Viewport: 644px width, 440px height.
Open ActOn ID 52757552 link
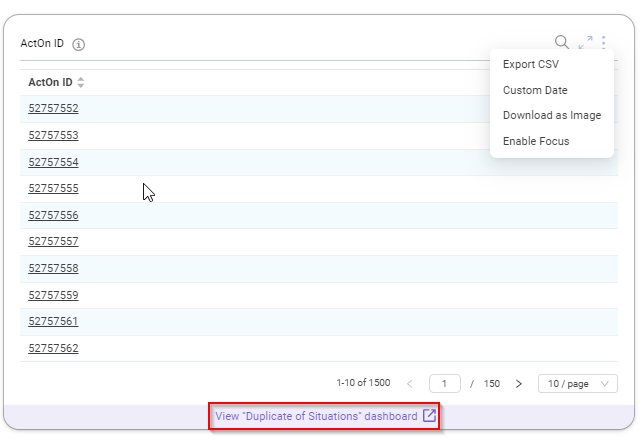click(x=53, y=108)
